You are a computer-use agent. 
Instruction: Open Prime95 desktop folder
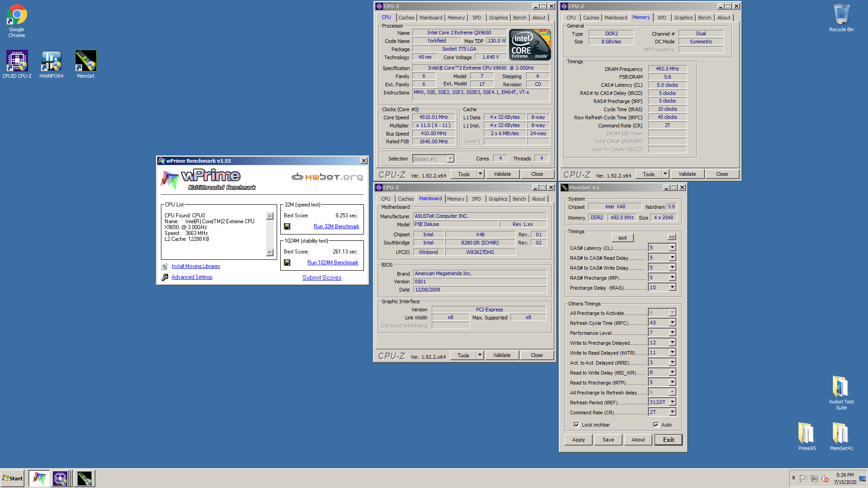[807, 436]
